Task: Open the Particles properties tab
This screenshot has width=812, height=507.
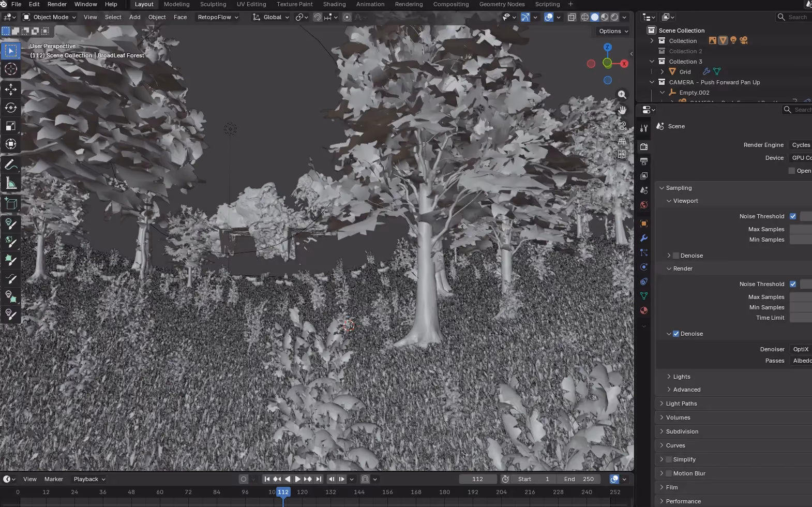Action: coord(644,252)
